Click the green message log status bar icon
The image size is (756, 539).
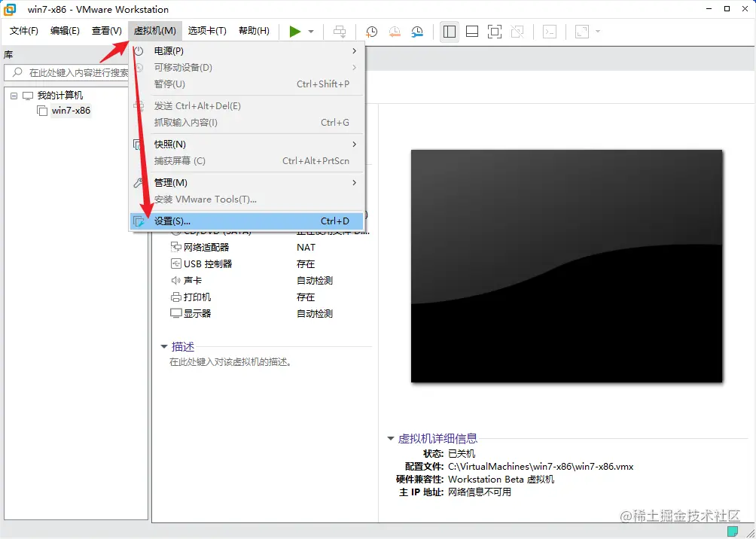point(733,531)
